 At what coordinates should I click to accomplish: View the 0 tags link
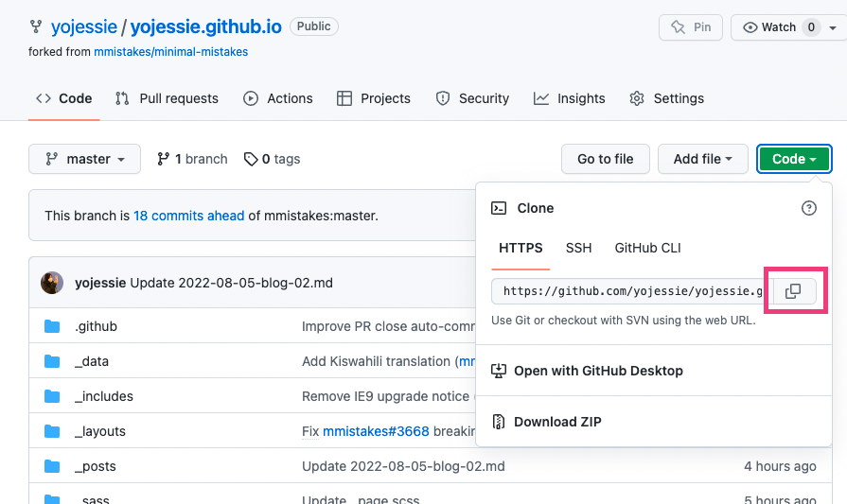[272, 159]
